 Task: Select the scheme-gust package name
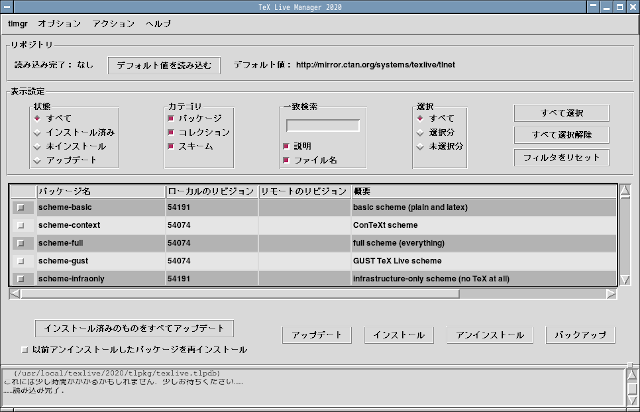tap(63, 261)
